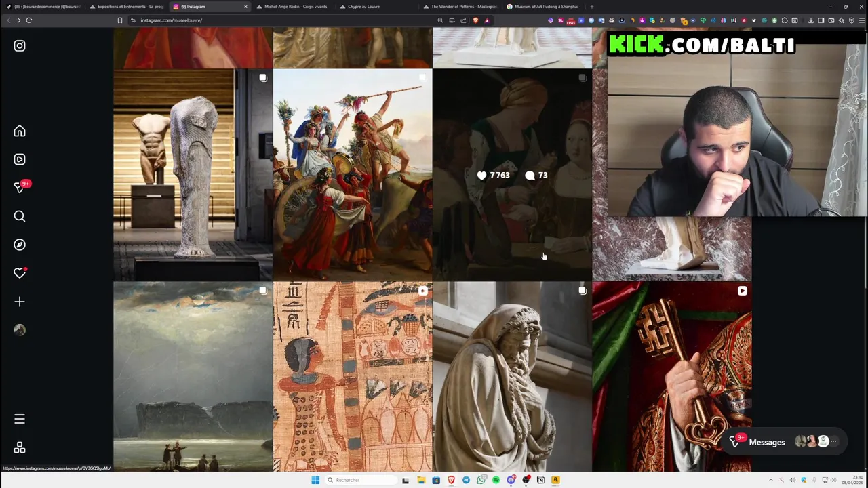Viewport: 868px width, 488px height.
Task: Open the hooded mourner sculpture post
Action: point(512,377)
